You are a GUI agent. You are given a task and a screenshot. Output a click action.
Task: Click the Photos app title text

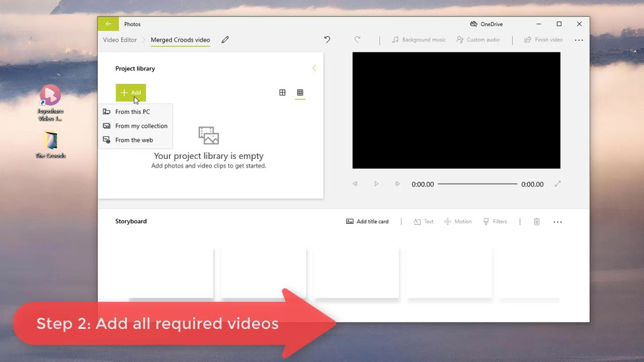tap(132, 24)
